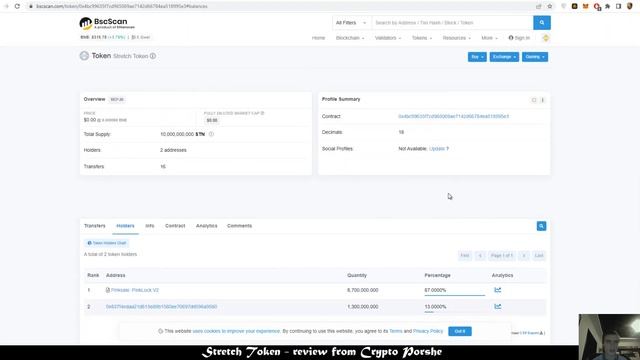Open the Privacy Policy link

tap(428, 331)
